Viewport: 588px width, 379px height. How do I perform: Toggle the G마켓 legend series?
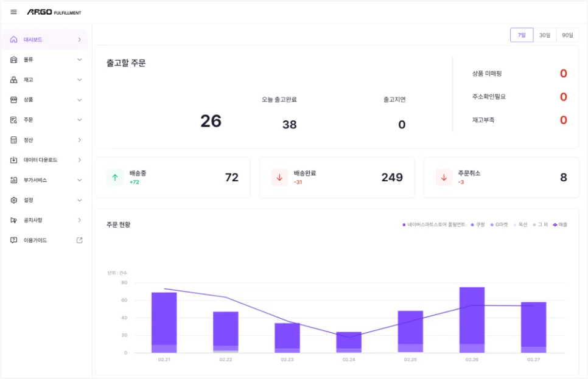click(x=499, y=224)
